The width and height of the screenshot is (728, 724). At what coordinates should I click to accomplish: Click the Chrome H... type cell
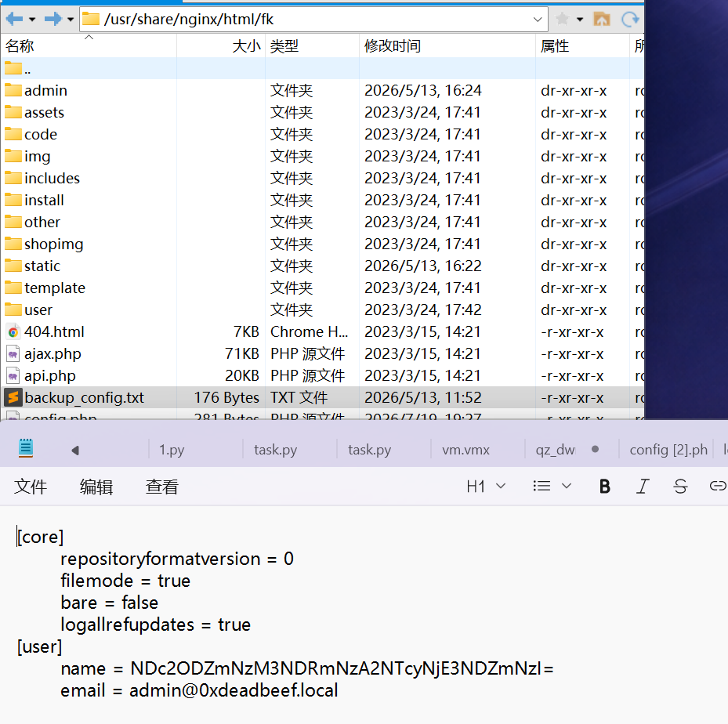click(310, 332)
